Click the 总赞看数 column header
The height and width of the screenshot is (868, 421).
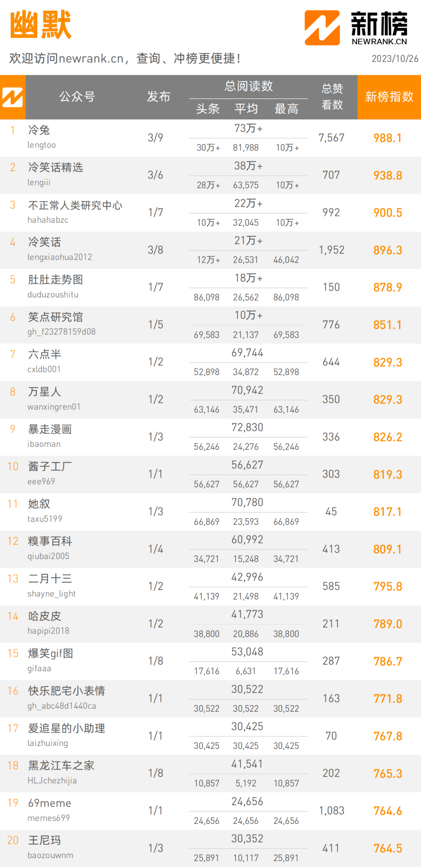pos(332,97)
